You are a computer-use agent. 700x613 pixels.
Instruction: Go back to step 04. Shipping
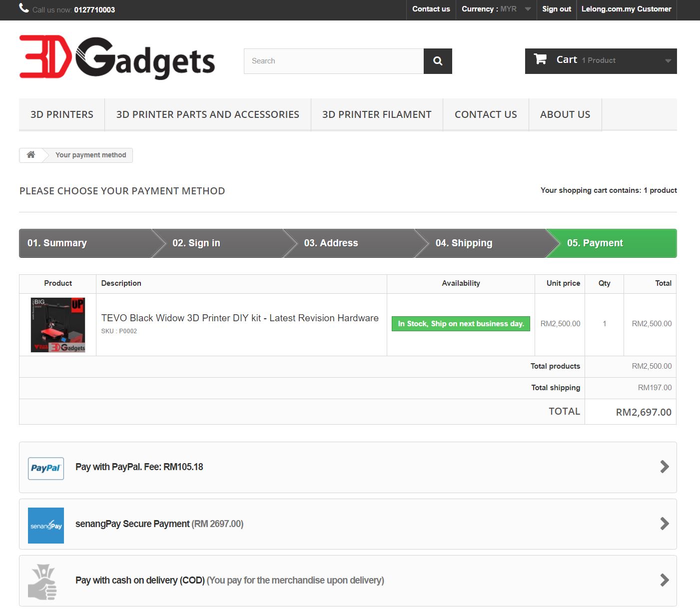(x=480, y=243)
